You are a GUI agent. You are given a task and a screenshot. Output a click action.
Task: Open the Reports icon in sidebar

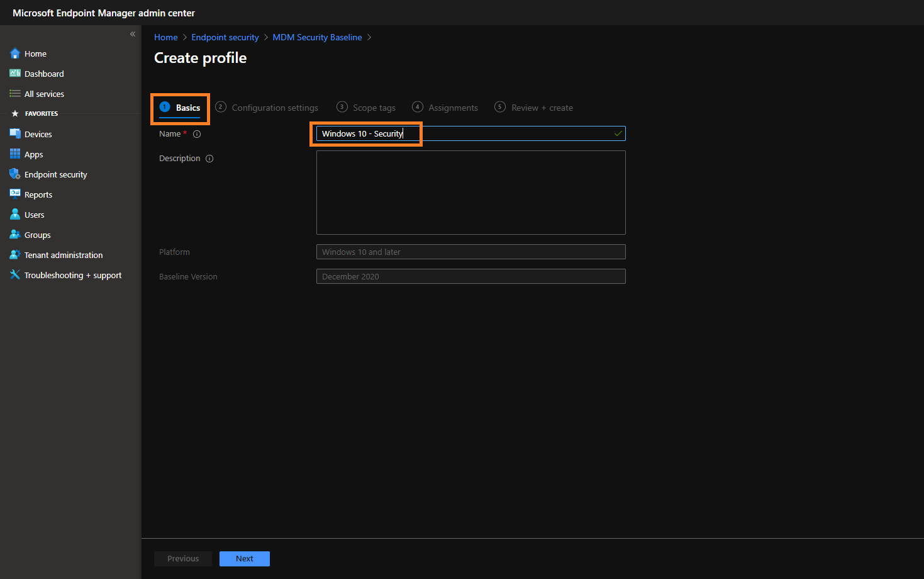click(15, 194)
